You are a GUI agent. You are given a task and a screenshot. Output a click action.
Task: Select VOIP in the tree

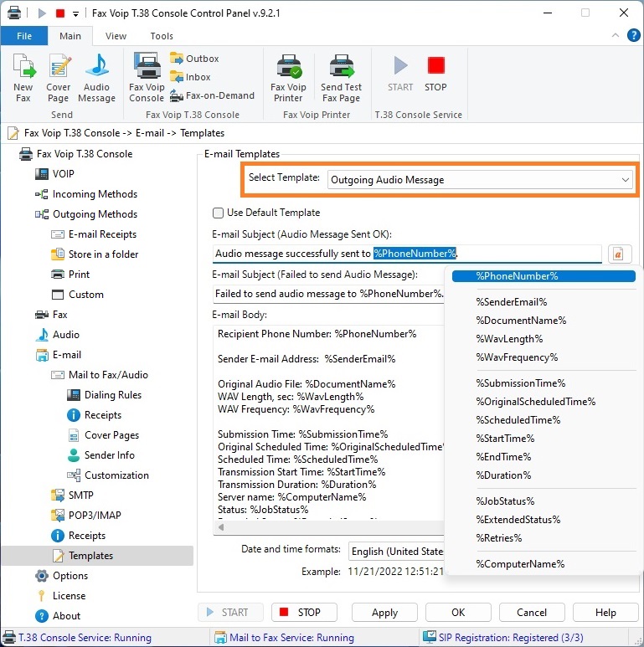point(55,174)
